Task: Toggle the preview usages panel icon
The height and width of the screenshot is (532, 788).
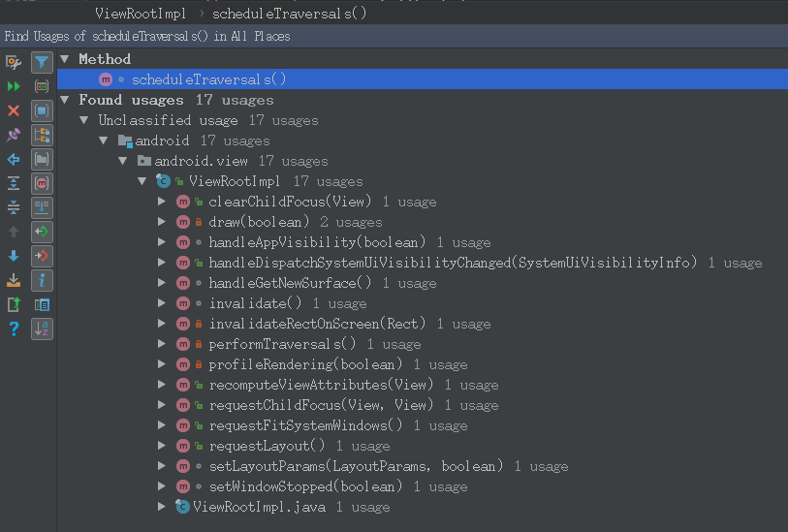Action: point(42,304)
